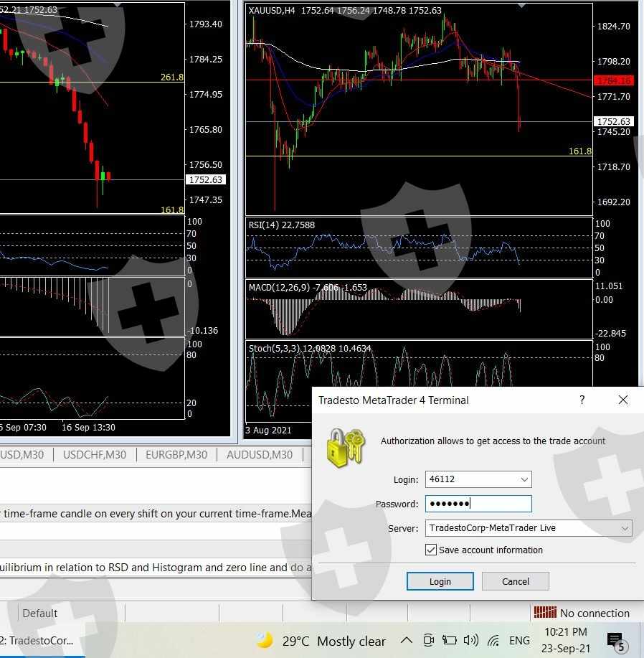Switch to the AUDUSD,M30 chart tab
Image resolution: width=644 pixels, height=658 pixels.
click(260, 455)
